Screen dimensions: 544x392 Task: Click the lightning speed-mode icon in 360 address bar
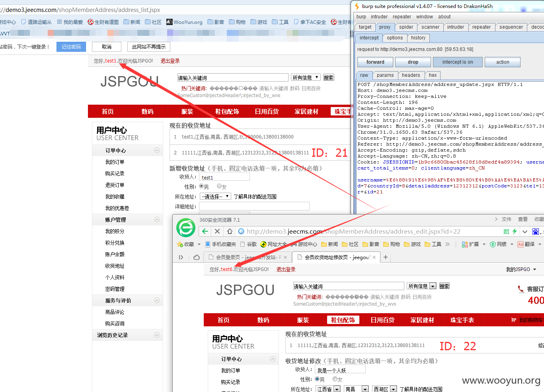[515, 231]
